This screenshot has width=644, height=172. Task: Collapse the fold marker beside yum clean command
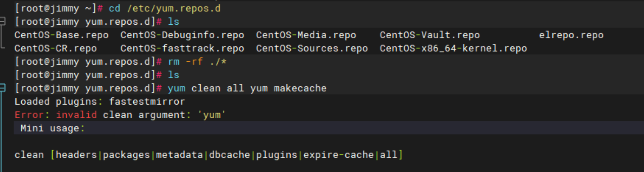[x=3, y=88]
